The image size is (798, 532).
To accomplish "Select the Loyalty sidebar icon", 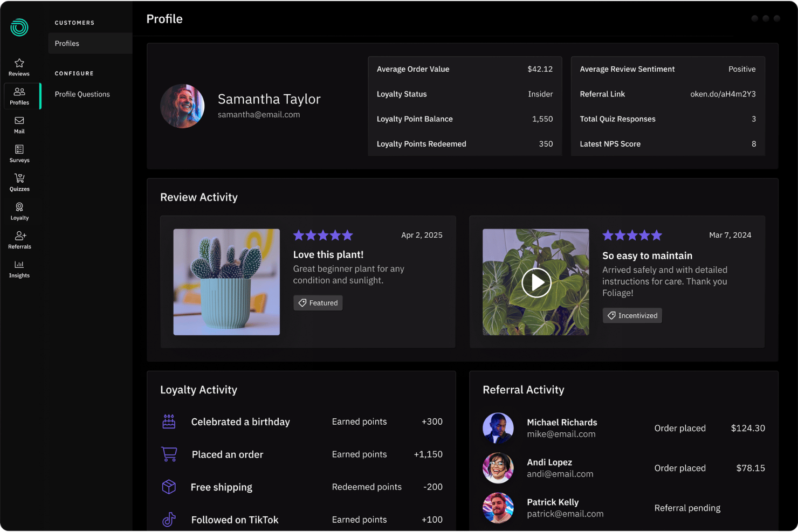I will click(x=19, y=211).
